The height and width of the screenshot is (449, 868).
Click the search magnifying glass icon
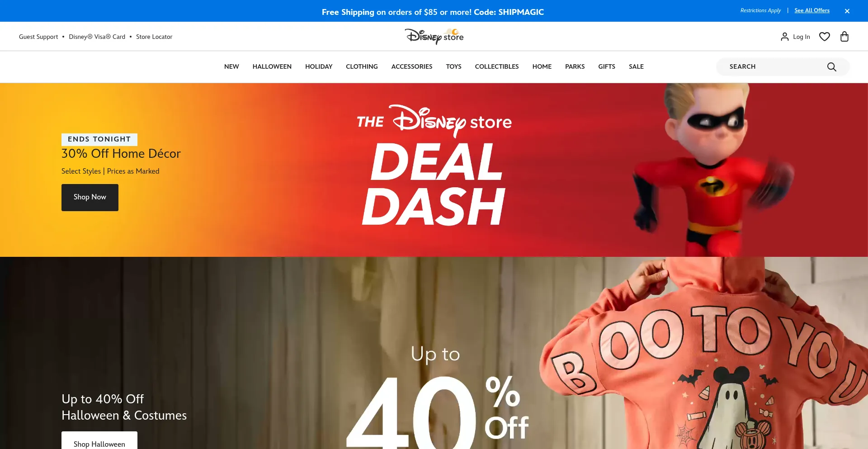click(832, 67)
